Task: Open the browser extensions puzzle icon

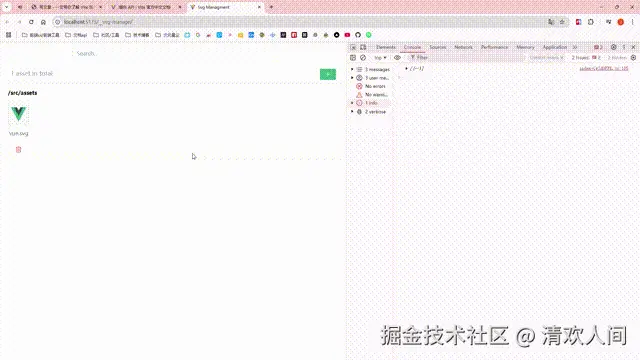Action: click(x=591, y=22)
